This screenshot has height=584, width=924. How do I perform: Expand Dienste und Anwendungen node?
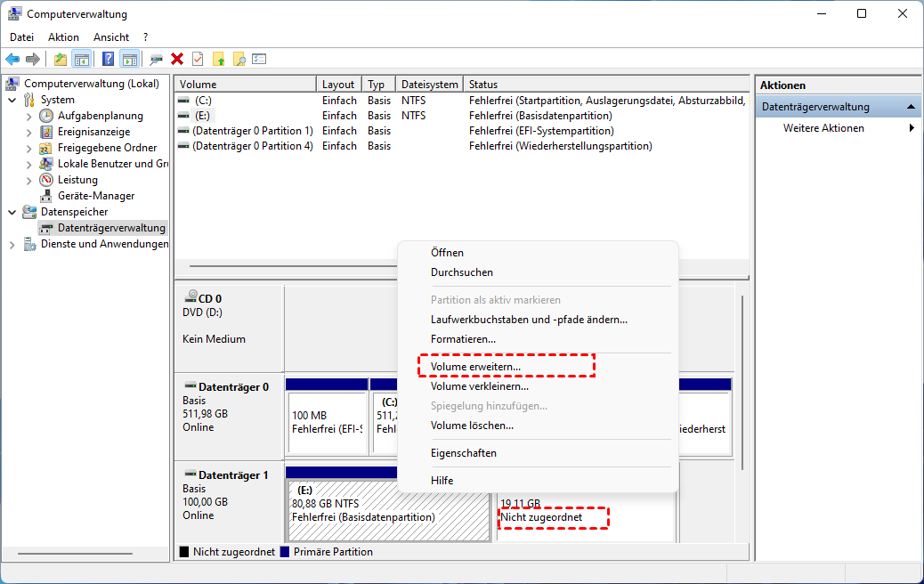click(12, 245)
